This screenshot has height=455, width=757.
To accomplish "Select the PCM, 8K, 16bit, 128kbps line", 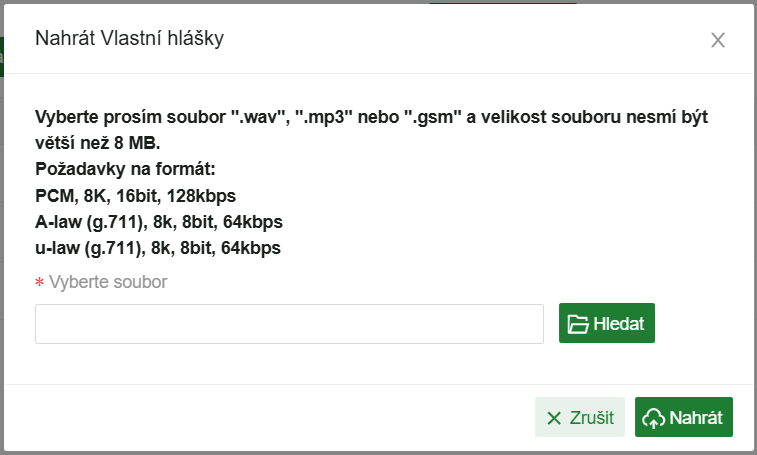I will tap(135, 194).
